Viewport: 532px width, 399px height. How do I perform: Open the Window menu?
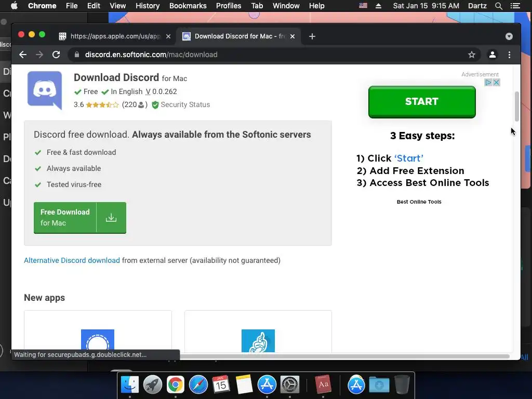(x=286, y=6)
